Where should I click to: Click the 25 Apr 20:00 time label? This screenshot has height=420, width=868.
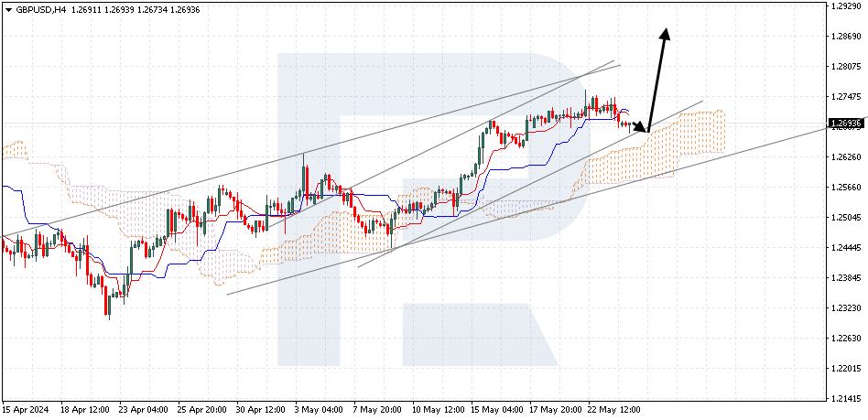(201, 410)
